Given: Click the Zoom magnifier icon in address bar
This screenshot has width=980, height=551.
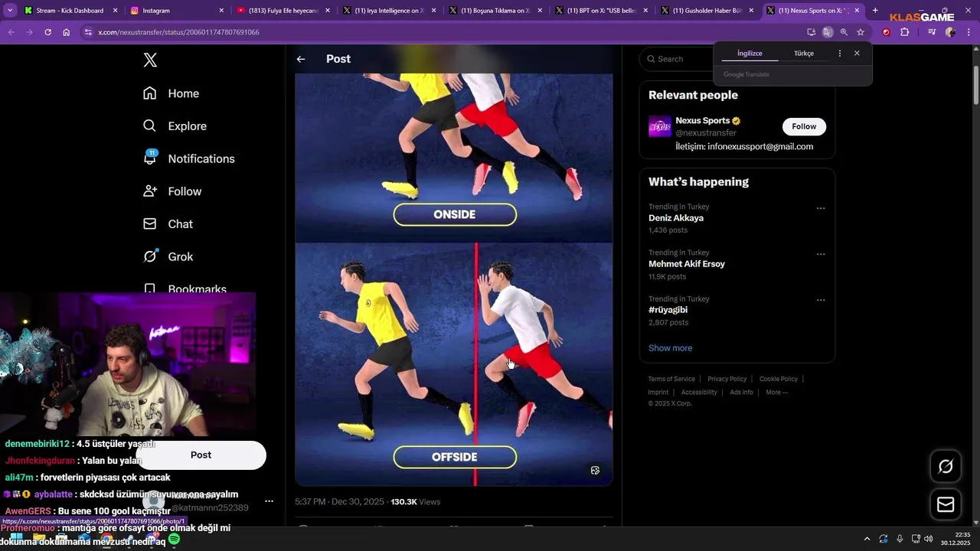Looking at the screenshot, I should click(844, 32).
